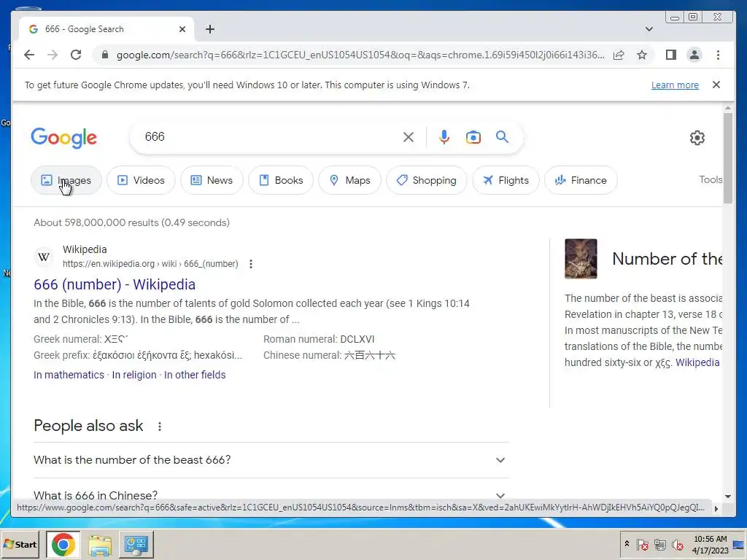Open Learn more about Chrome updates

pyautogui.click(x=675, y=85)
